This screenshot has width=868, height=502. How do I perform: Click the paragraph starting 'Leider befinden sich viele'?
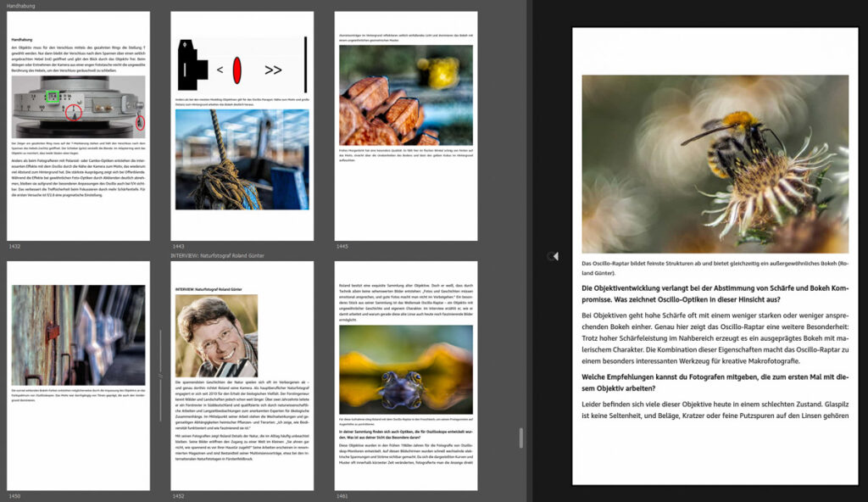[715, 410]
